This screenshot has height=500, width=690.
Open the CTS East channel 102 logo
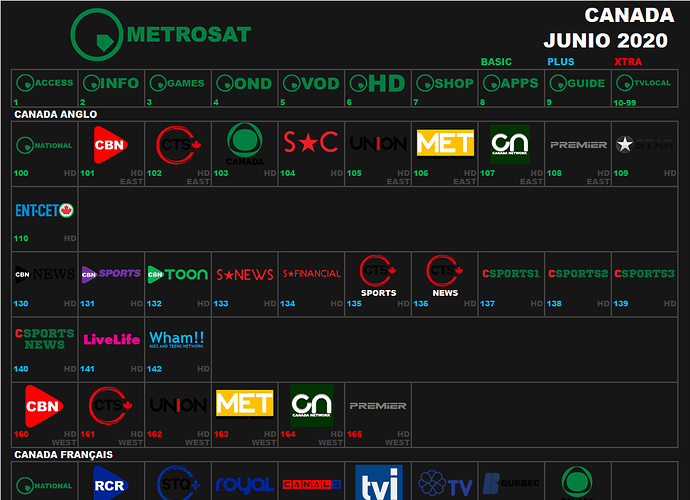click(178, 145)
